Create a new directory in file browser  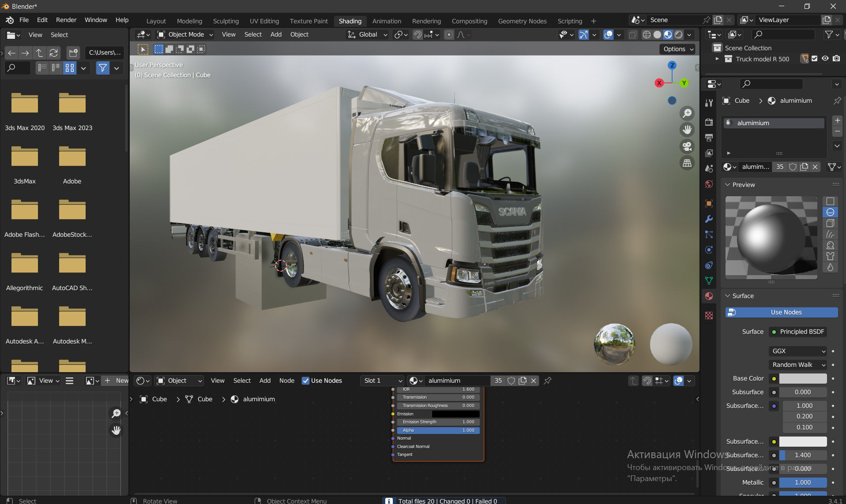pyautogui.click(x=73, y=53)
